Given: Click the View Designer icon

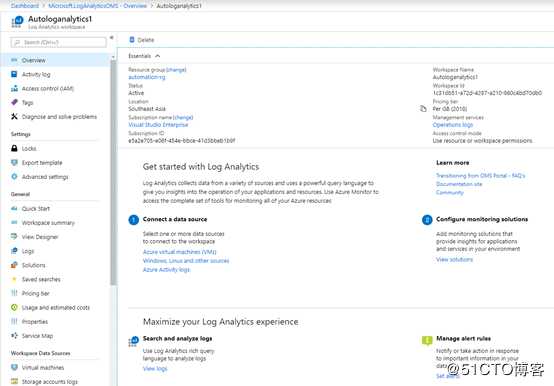Looking at the screenshot, I should pyautogui.click(x=14, y=237).
